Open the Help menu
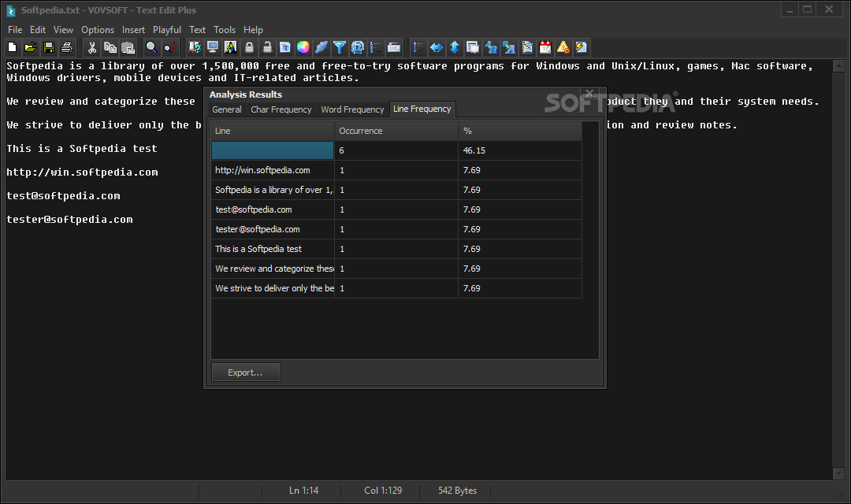 [253, 30]
